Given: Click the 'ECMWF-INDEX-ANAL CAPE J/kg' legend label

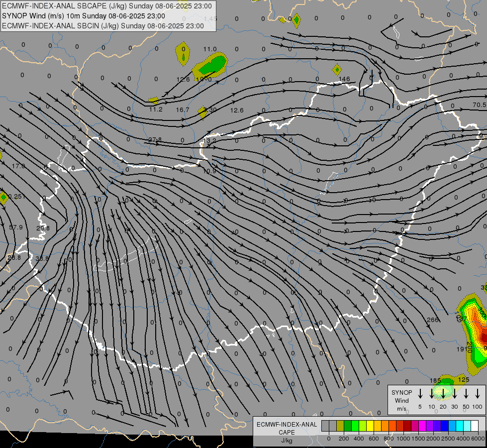Looking at the screenshot, I should click(x=287, y=433).
